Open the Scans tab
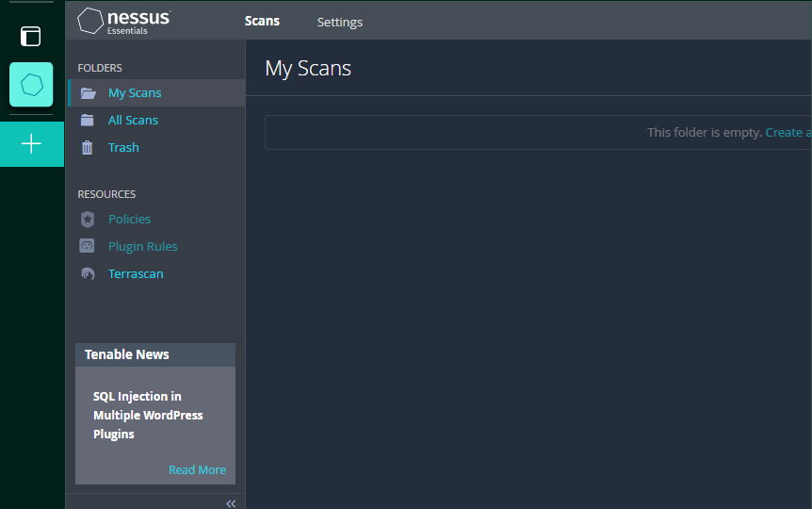This screenshot has width=812, height=509. [262, 22]
